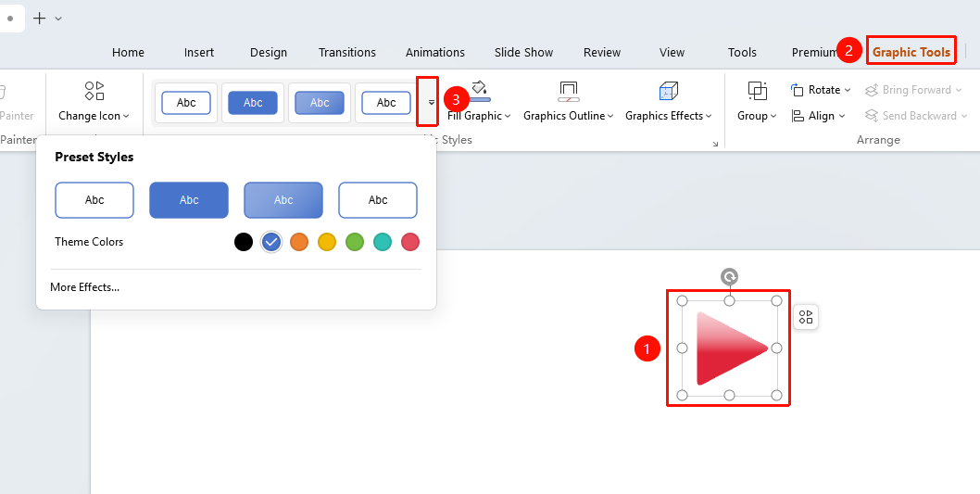Viewport: 980px width, 494px height.
Task: Apply fourth outlined ribbon style thumbnail
Action: [386, 103]
